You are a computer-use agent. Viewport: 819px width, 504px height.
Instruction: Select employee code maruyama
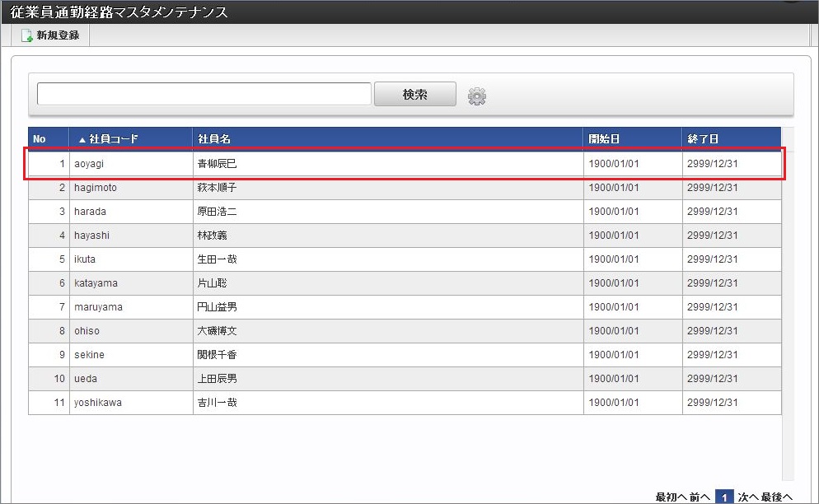pos(98,307)
